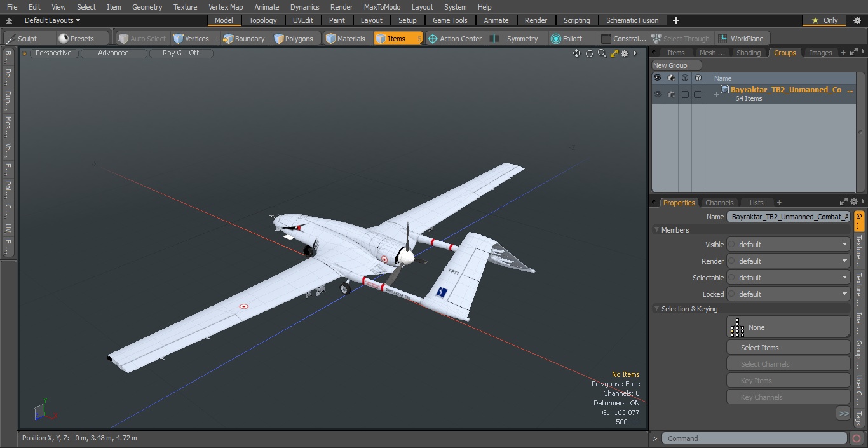Switch to Items selection mode
The image size is (868, 448).
[x=398, y=39]
